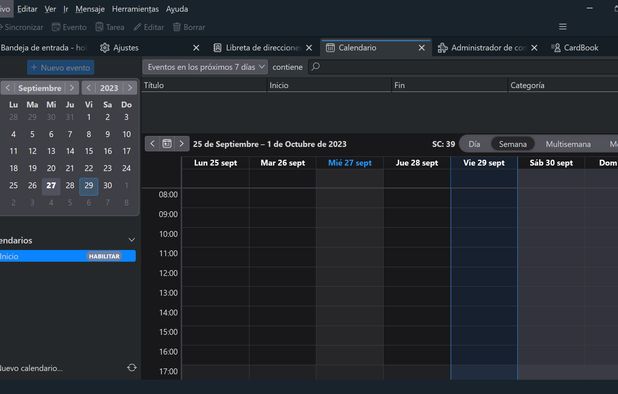Switch to the CardBook tab
The image size is (618, 394).
pyautogui.click(x=575, y=48)
